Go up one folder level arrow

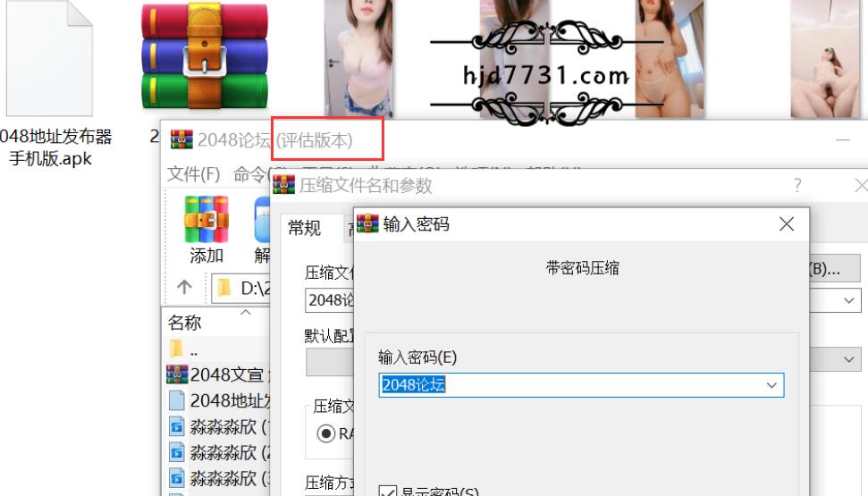(184, 288)
